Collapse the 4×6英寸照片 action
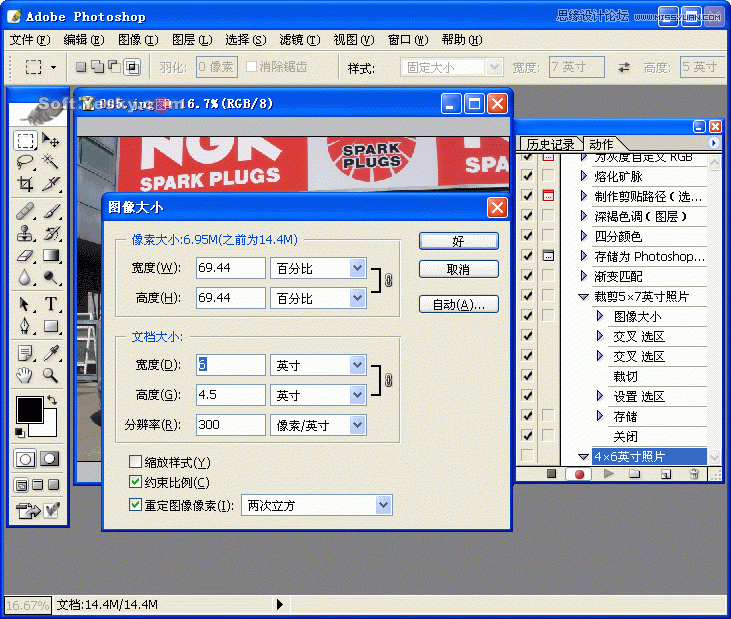 pos(583,457)
